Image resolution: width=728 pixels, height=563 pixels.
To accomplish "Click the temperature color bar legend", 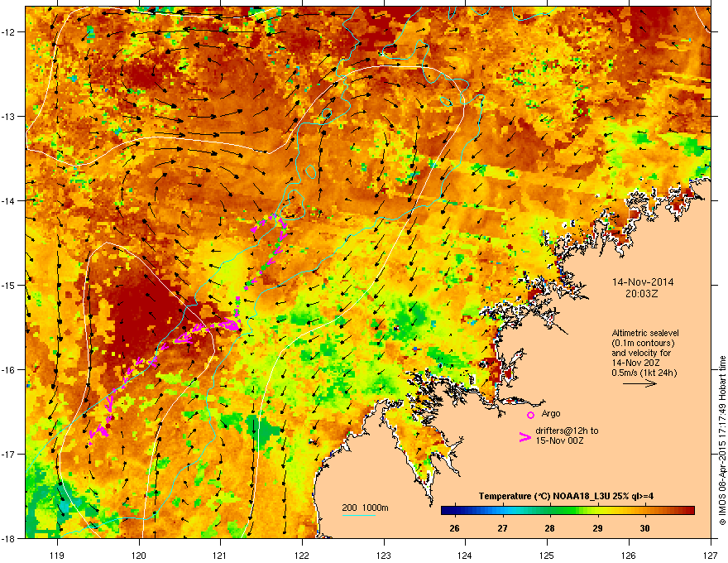I will click(568, 511).
